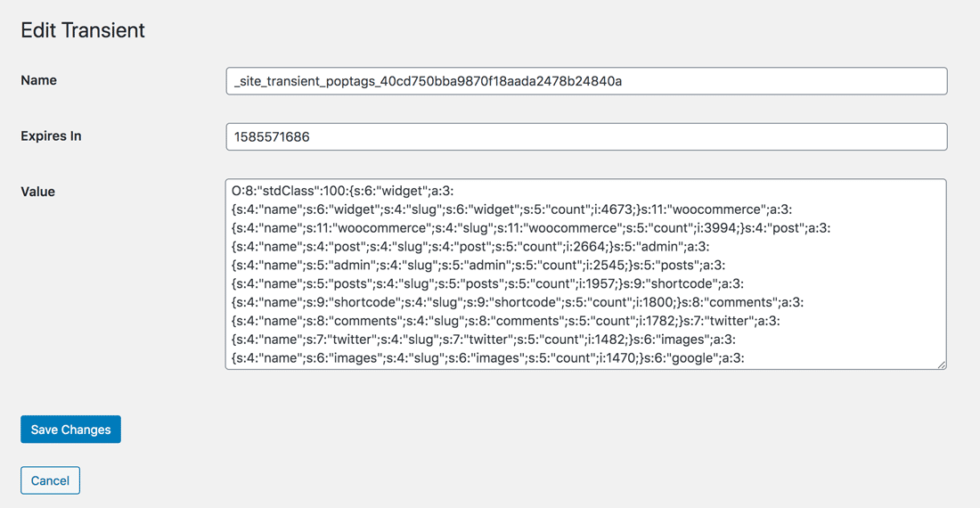Select the Edit Transient heading
Image resolution: width=980 pixels, height=508 pixels.
[x=83, y=30]
